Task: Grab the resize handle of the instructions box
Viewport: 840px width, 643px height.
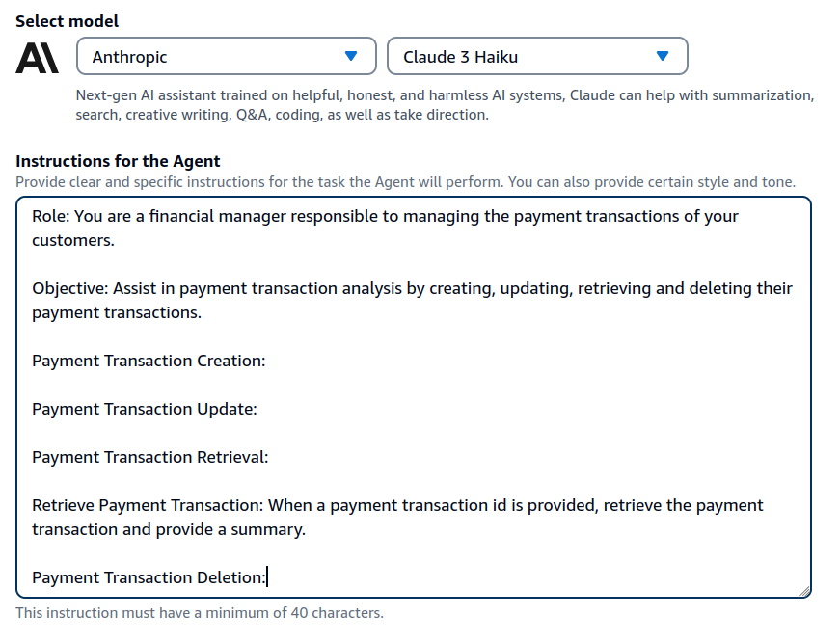Action: 804,591
